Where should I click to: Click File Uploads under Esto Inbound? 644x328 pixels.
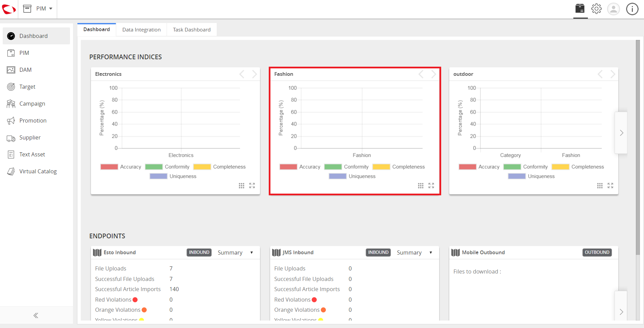pos(111,268)
